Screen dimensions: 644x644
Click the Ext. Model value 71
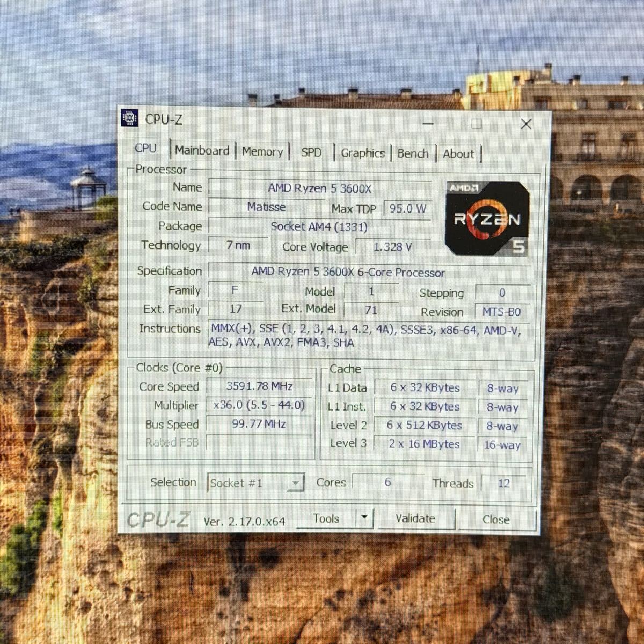371,310
